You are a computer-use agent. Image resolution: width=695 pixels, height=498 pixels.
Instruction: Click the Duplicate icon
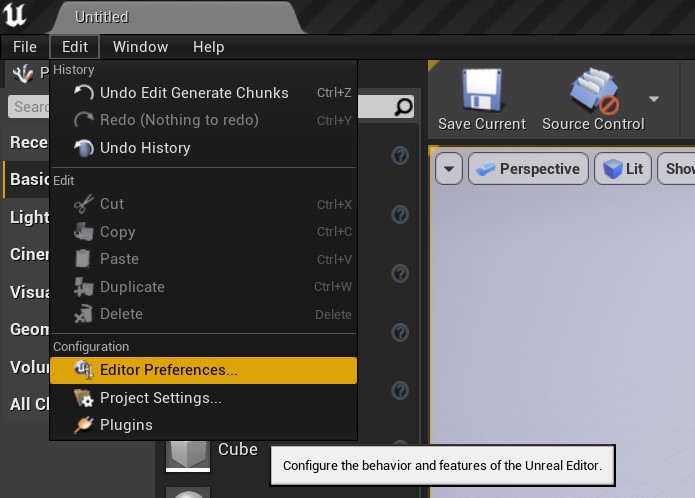84,287
